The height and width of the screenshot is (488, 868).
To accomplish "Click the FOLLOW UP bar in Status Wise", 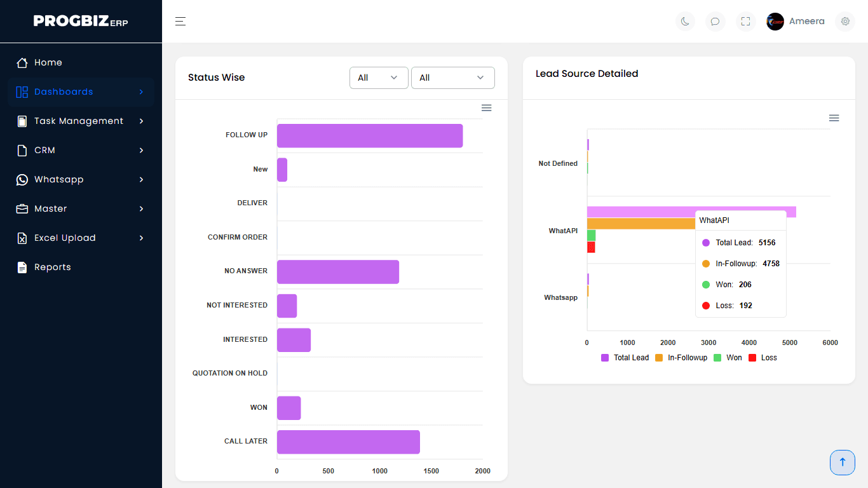I will click(370, 135).
